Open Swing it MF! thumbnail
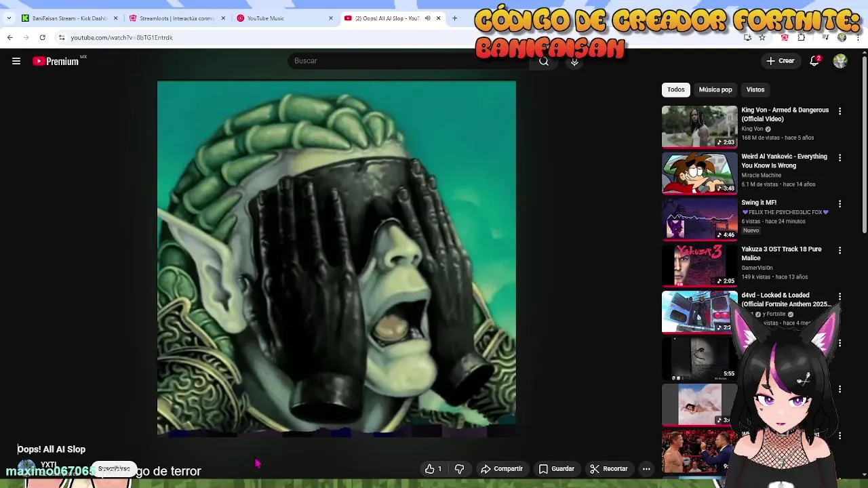 click(x=699, y=219)
